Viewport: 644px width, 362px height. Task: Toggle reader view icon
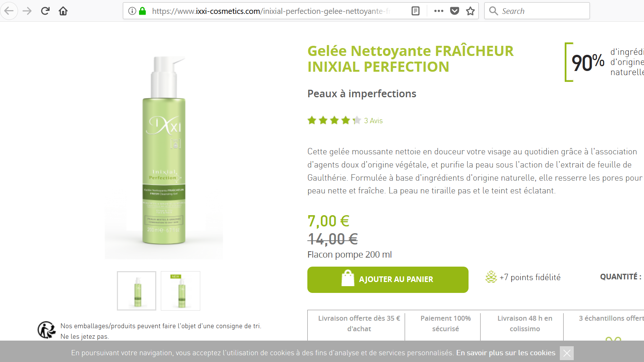[416, 11]
